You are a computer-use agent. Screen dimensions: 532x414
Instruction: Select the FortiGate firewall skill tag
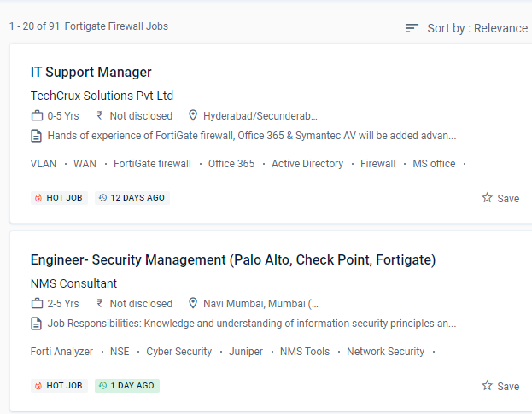click(x=152, y=164)
